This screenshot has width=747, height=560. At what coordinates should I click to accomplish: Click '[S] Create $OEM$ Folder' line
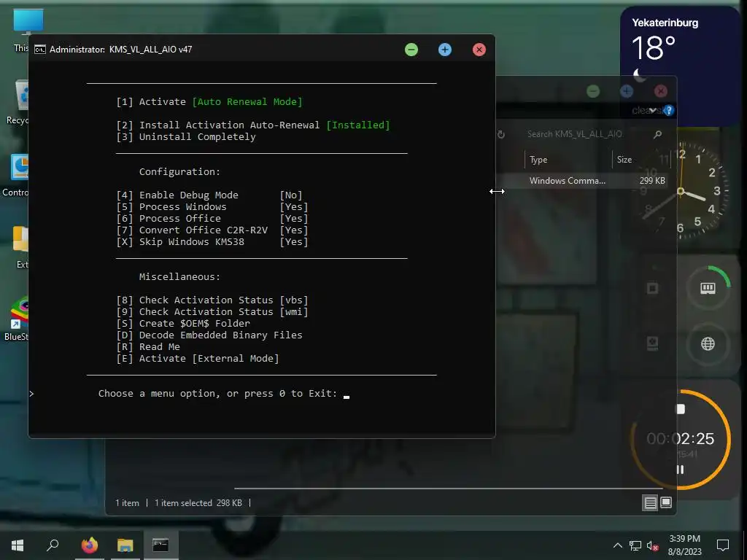[183, 324]
